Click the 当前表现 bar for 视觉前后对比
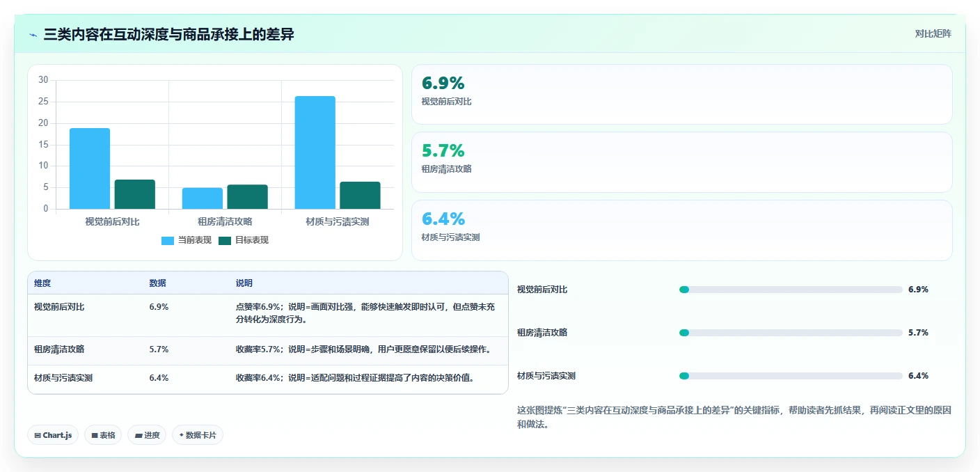The width and height of the screenshot is (980, 472). [x=90, y=168]
